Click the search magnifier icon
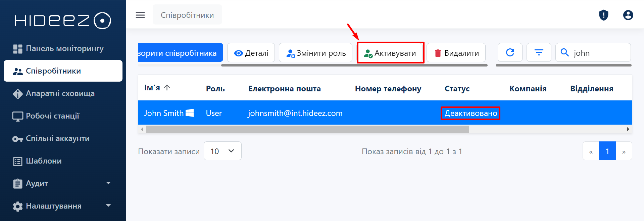Screen dimensions: 644x221 pyautogui.click(x=565, y=53)
